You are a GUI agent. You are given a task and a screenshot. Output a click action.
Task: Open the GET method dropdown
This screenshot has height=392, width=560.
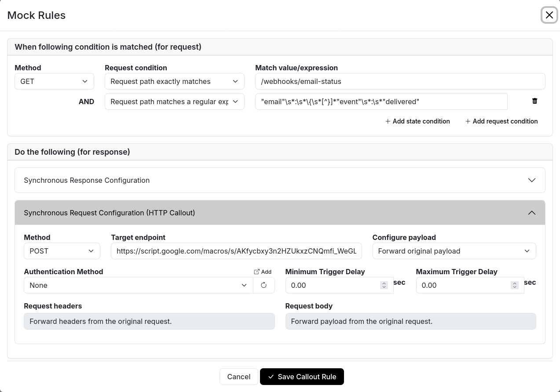click(x=54, y=81)
